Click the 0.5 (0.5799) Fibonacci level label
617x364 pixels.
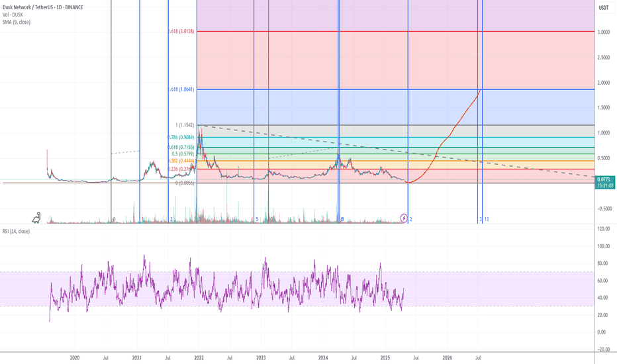(x=183, y=154)
